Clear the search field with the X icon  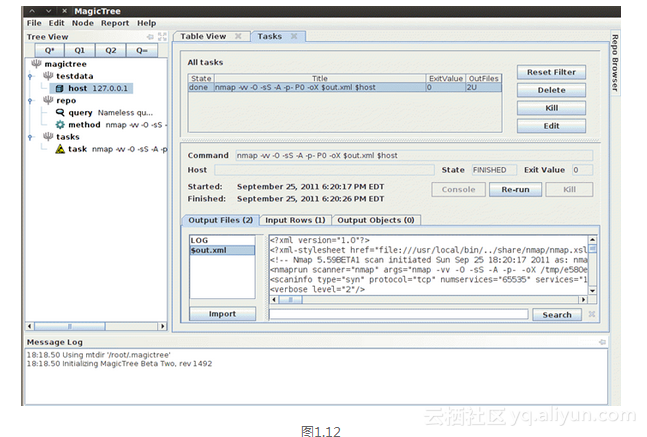(592, 314)
